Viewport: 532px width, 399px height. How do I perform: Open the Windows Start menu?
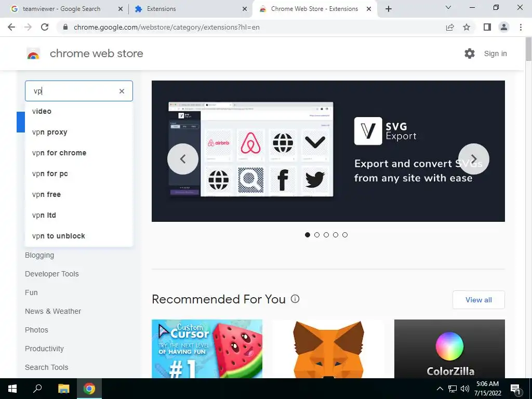[x=12, y=389]
